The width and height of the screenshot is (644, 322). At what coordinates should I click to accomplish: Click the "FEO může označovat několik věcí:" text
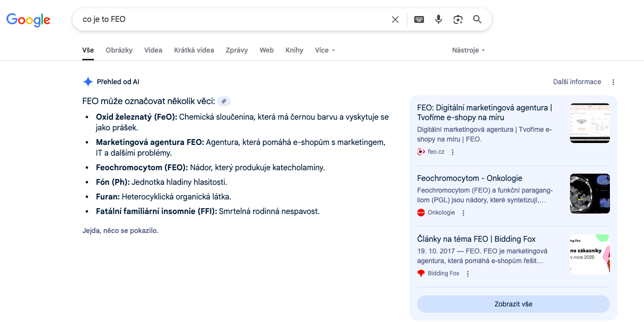[x=148, y=101]
